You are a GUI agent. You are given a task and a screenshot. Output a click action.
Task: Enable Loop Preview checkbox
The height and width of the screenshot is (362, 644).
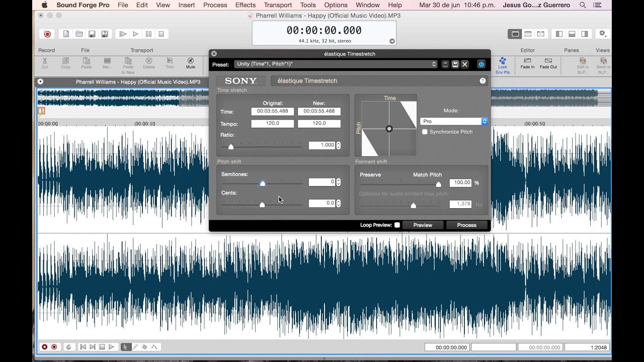pos(397,225)
